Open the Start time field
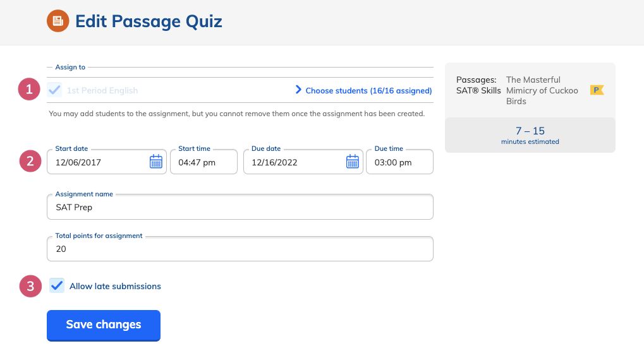 click(x=204, y=162)
